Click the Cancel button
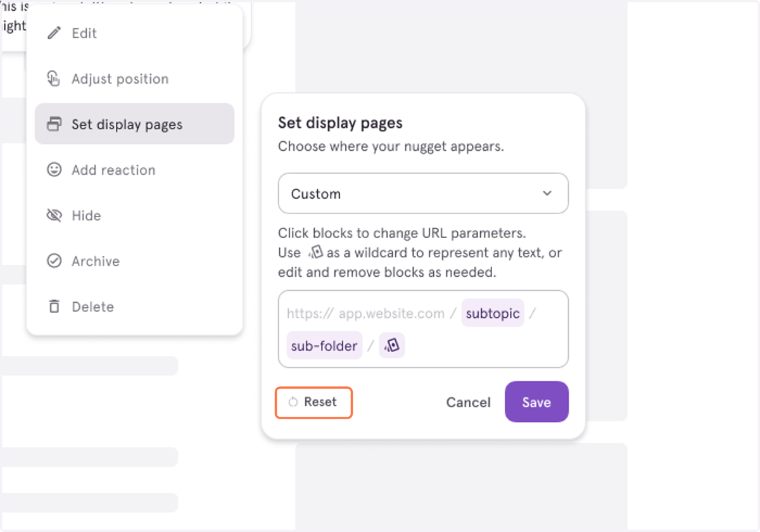Image resolution: width=760 pixels, height=532 pixels. [469, 402]
